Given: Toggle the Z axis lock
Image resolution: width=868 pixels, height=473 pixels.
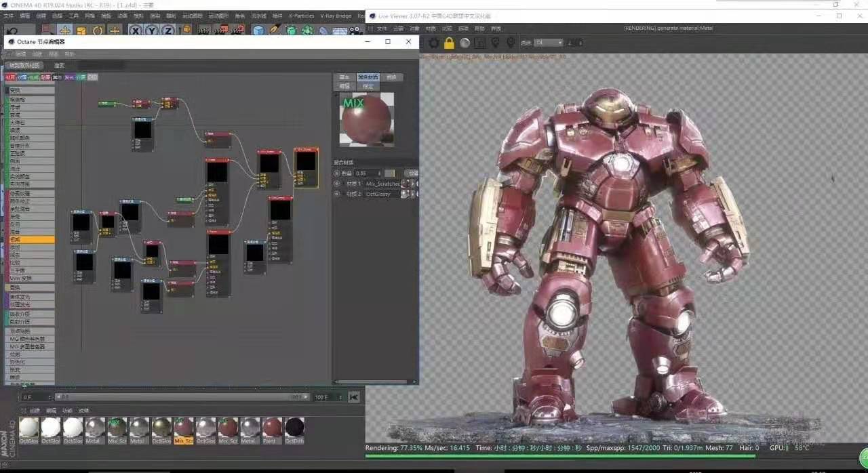Looking at the screenshot, I should (x=167, y=30).
